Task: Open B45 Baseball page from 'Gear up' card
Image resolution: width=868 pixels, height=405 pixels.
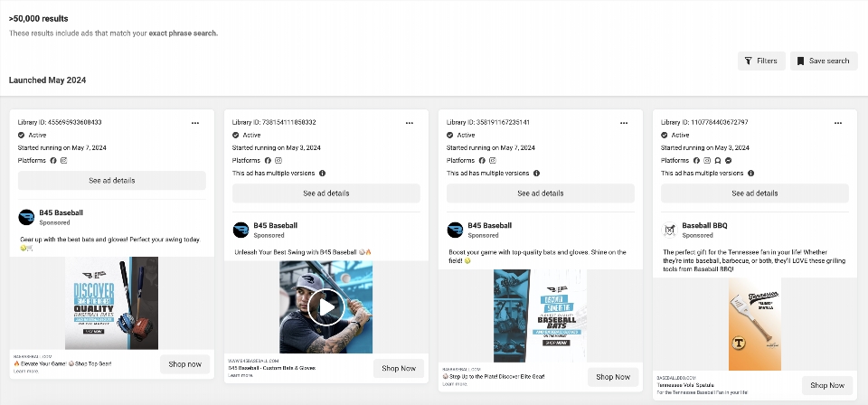Action: [x=61, y=212]
